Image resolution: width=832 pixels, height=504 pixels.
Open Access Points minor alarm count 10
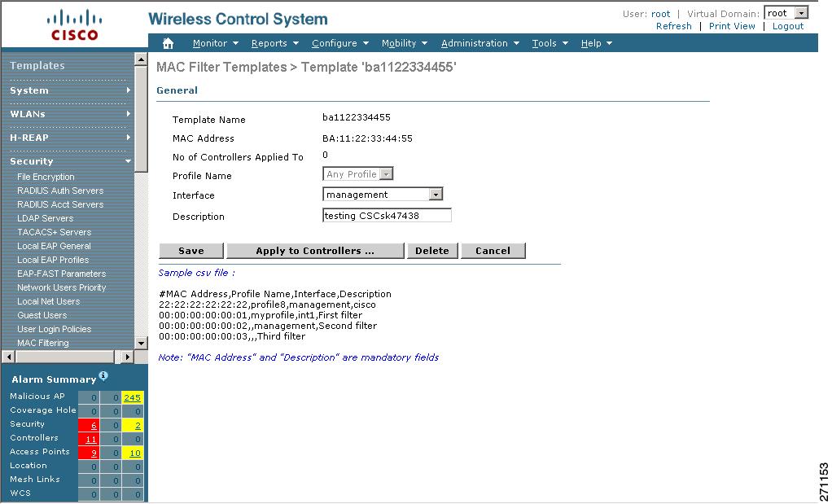133,453
